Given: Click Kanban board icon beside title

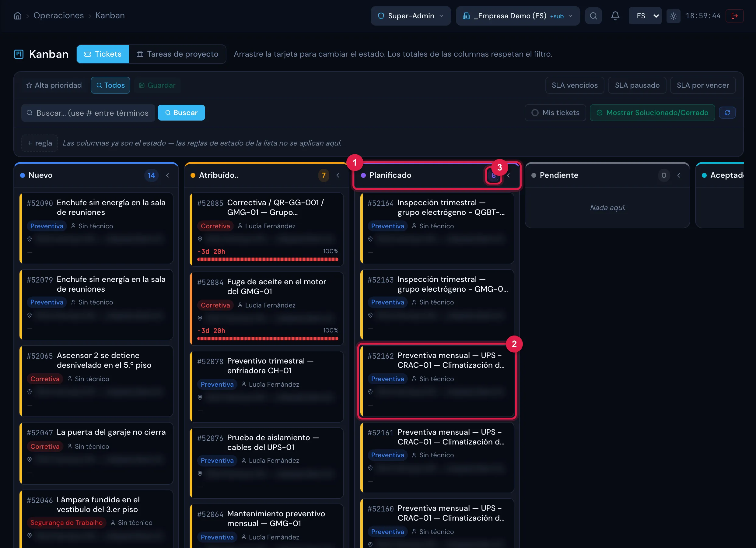Looking at the screenshot, I should (x=19, y=54).
